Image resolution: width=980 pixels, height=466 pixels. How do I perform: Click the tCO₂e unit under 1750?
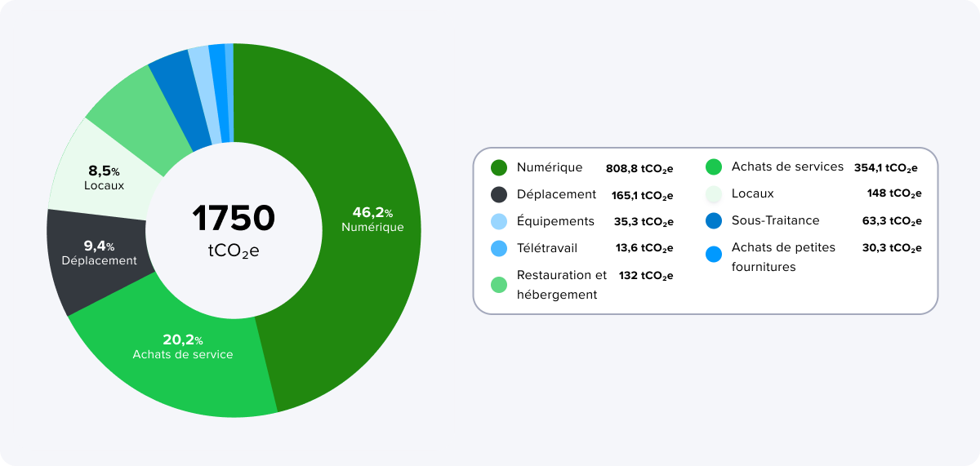tap(234, 251)
